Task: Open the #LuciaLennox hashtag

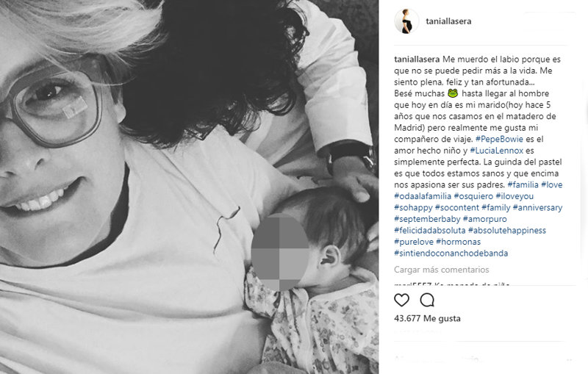Action: coord(497,151)
